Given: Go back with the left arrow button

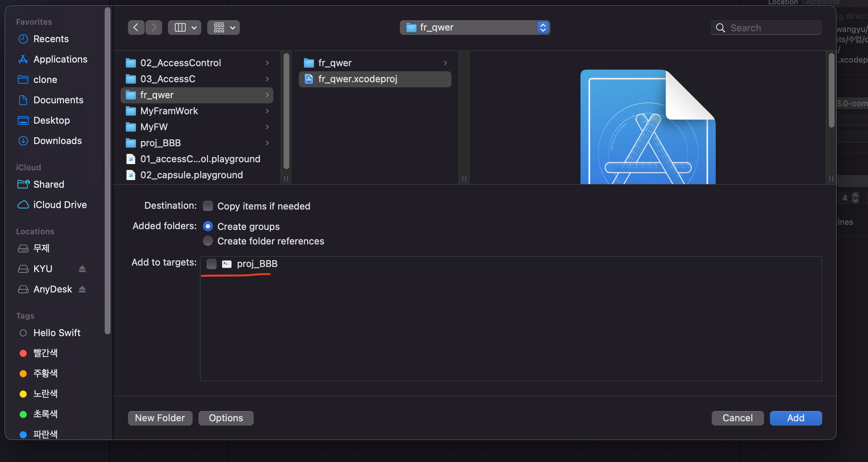Looking at the screenshot, I should point(136,28).
